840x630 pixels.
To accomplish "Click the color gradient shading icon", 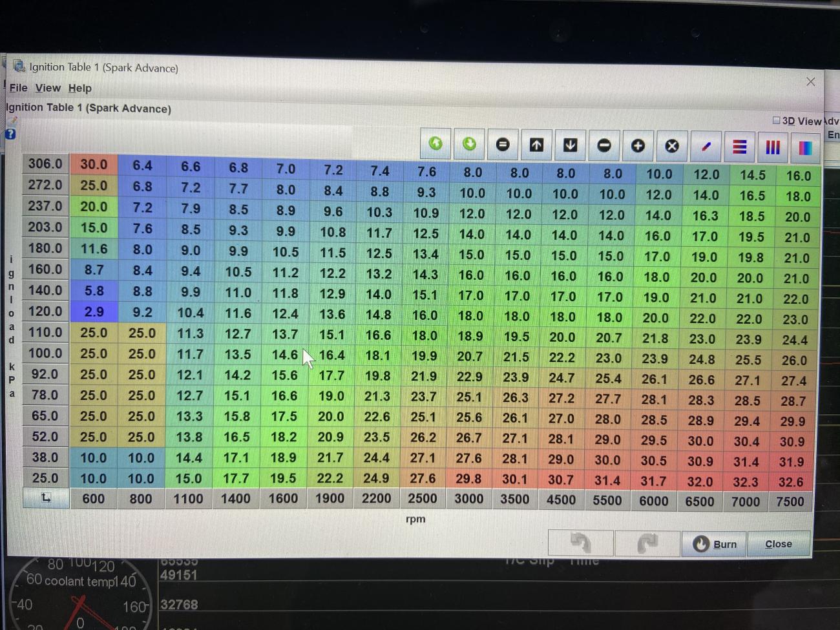I will pos(805,149).
